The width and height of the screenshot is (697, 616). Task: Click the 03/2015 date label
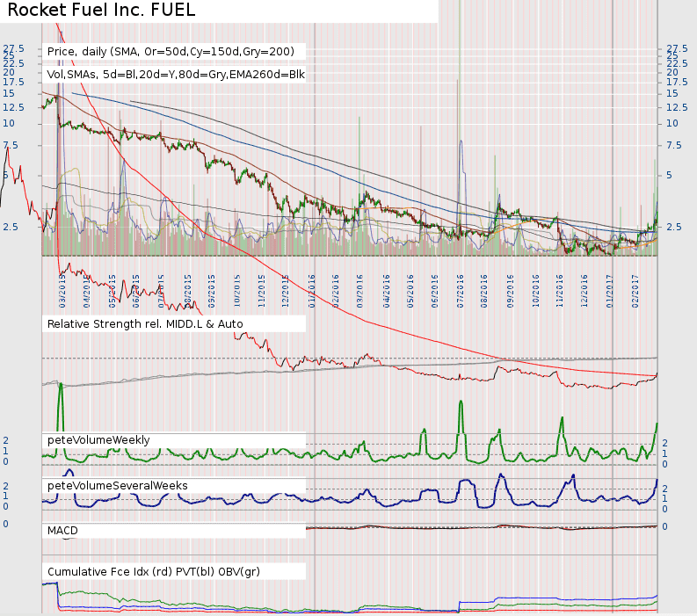click(x=62, y=291)
